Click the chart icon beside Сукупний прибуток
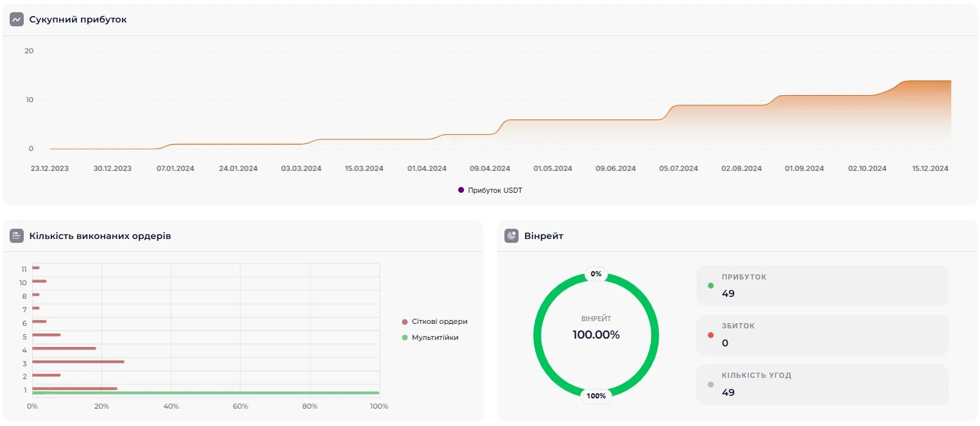Screen dimensions: 980x426 point(17,19)
